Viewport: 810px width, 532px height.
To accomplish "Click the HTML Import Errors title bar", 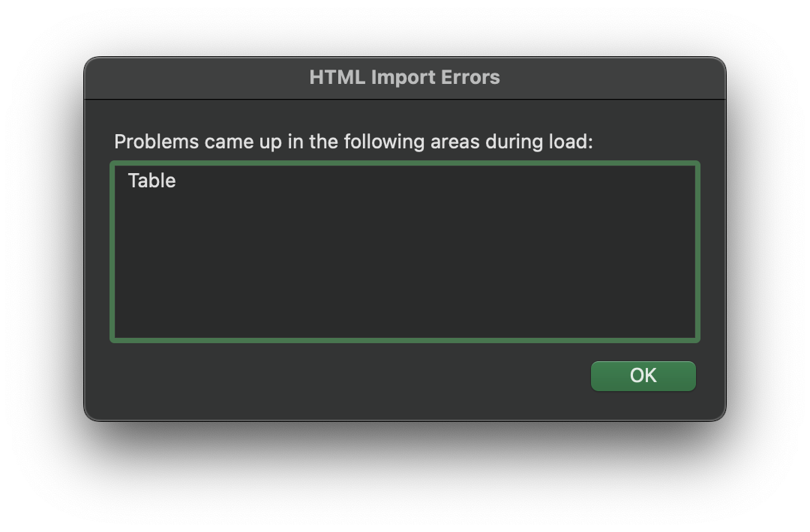I will (x=404, y=77).
